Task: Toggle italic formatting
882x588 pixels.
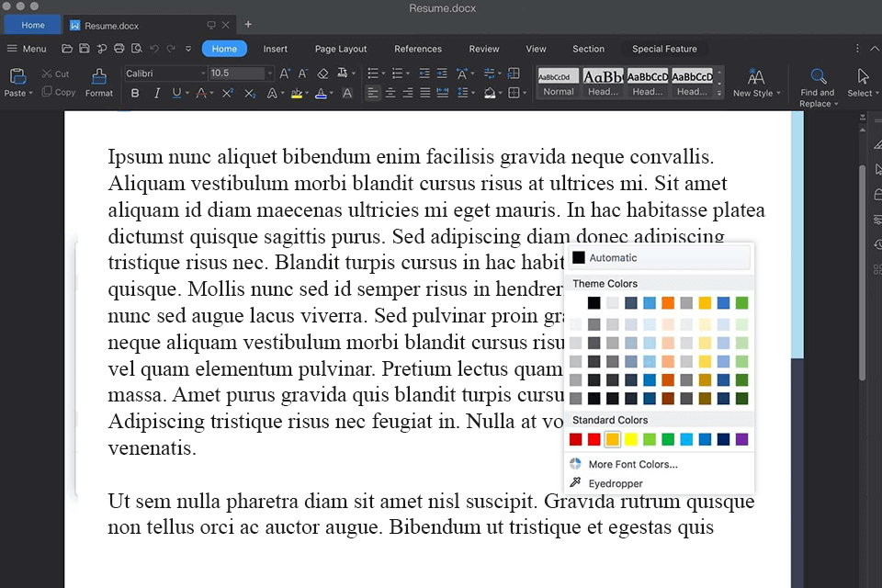Action: 157,92
